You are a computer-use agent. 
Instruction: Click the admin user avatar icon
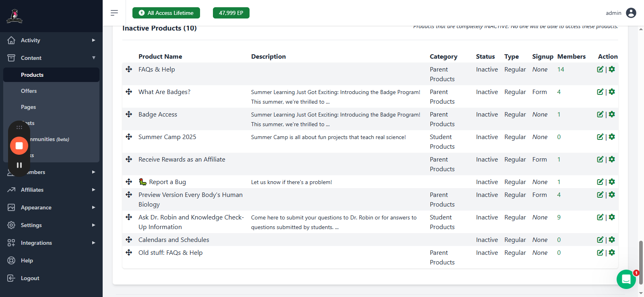(631, 13)
